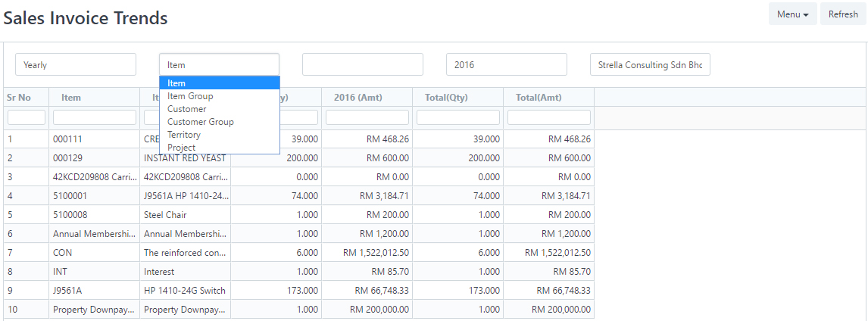Click the empty filter field beside Item
Image resolution: width=868 pixels, height=321 pixels.
pos(362,65)
